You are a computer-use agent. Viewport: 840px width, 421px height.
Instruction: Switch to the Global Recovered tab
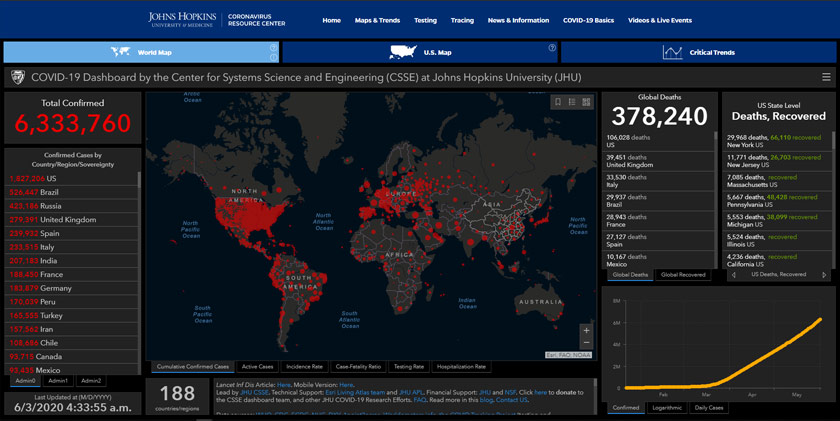click(x=683, y=275)
